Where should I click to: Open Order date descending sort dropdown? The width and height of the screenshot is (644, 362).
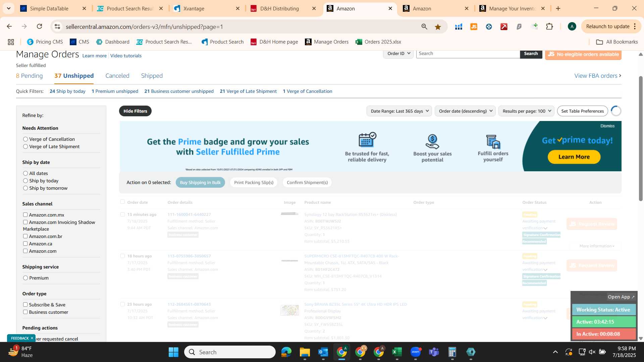click(x=465, y=111)
